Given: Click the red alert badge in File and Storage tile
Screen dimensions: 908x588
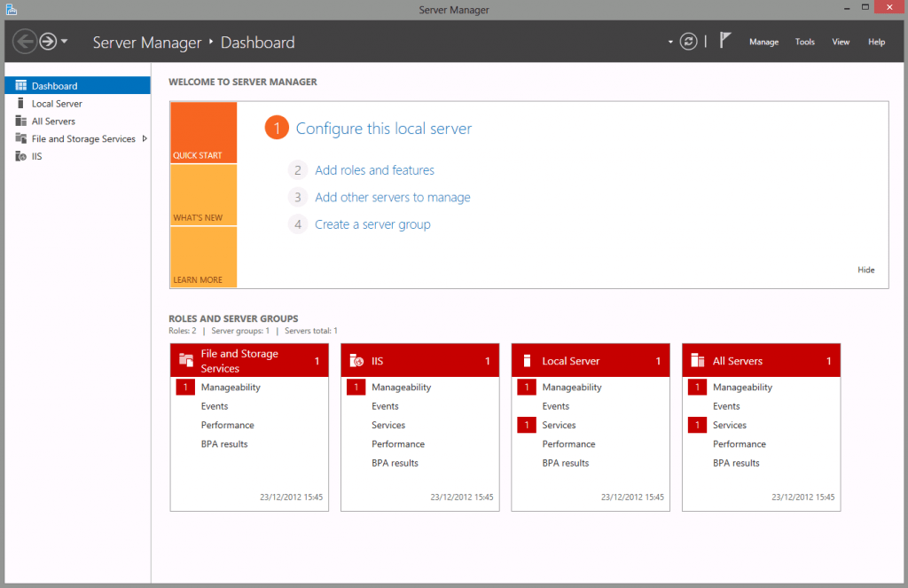Looking at the screenshot, I should pos(185,387).
